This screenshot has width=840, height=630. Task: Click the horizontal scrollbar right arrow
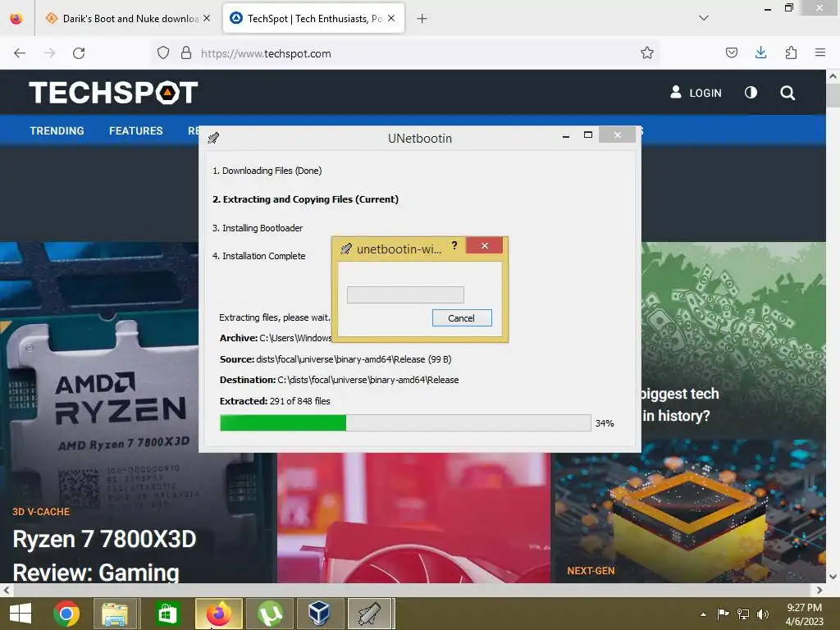819,590
